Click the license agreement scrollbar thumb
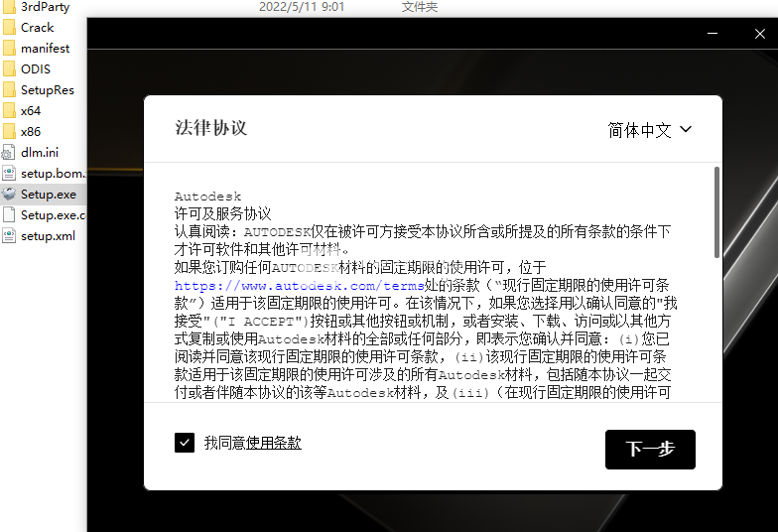The width and height of the screenshot is (778, 532). coord(716,212)
